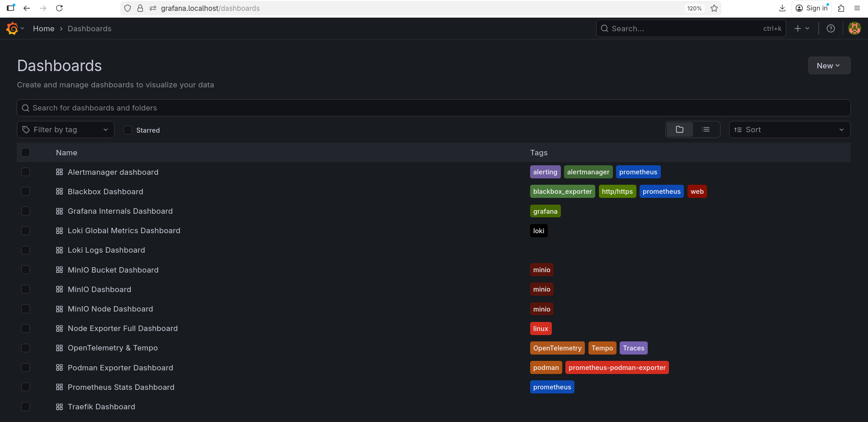
Task: Click the Name column header
Action: tap(66, 153)
